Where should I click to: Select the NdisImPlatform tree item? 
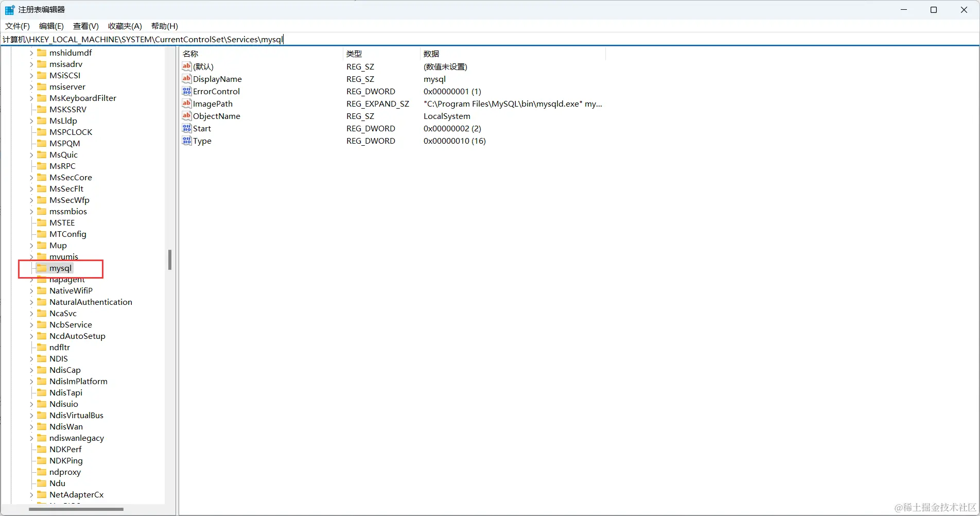[x=78, y=381]
